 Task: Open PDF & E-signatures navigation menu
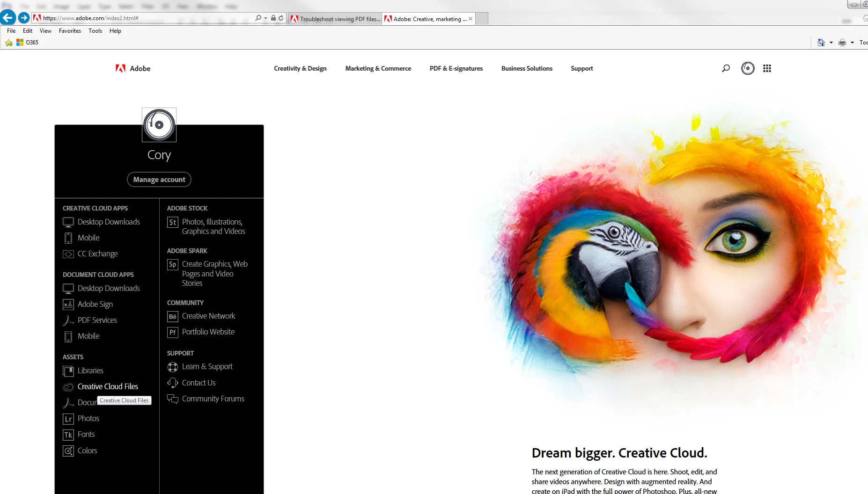coord(456,68)
